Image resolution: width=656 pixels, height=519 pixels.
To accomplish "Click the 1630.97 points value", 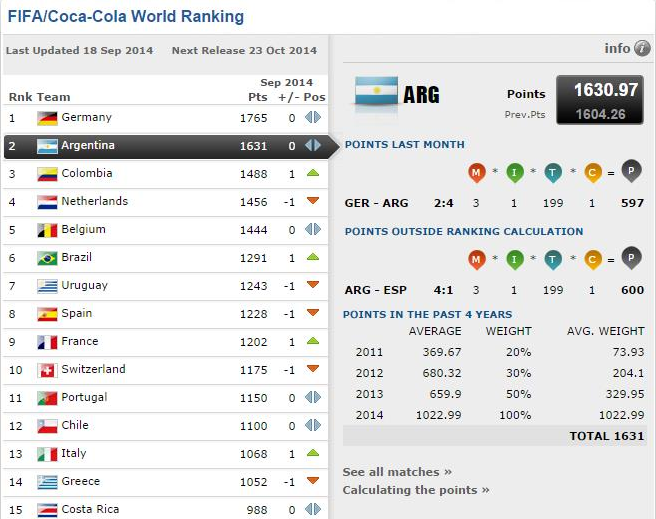I will [606, 90].
